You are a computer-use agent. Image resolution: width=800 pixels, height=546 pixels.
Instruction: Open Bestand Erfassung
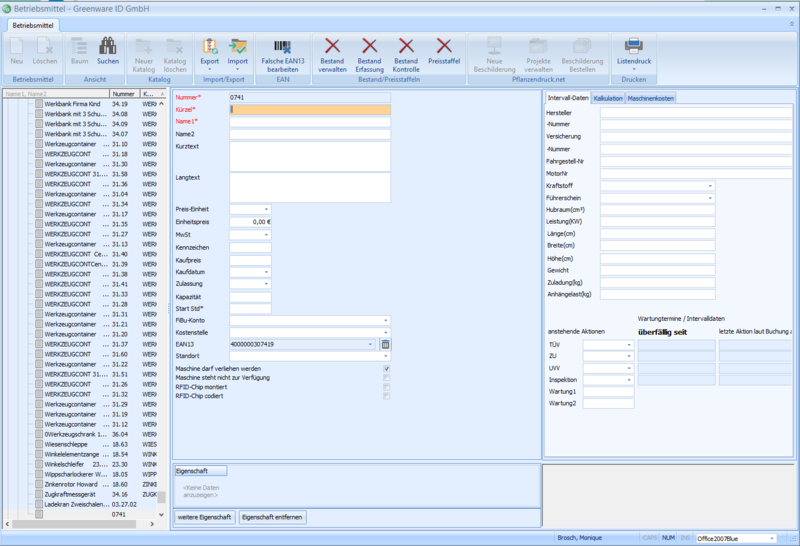(369, 54)
